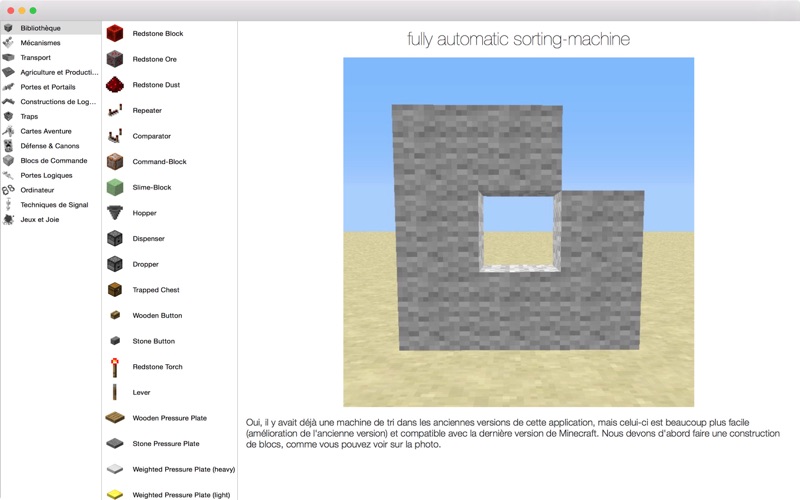Select the Redstone Dust icon

tap(115, 85)
